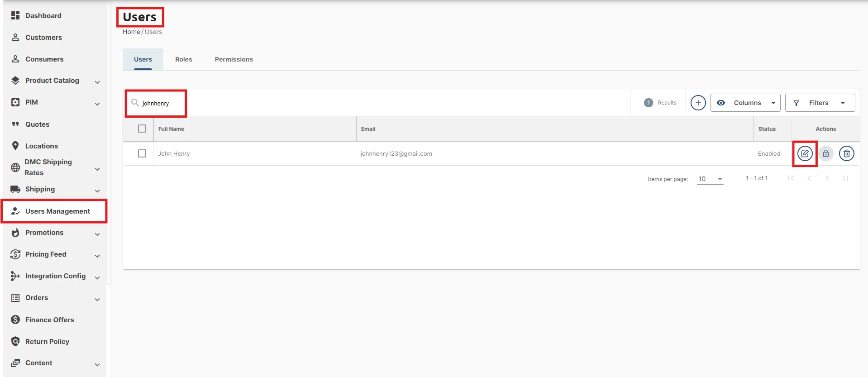Go to the previous page of results

coord(809,178)
